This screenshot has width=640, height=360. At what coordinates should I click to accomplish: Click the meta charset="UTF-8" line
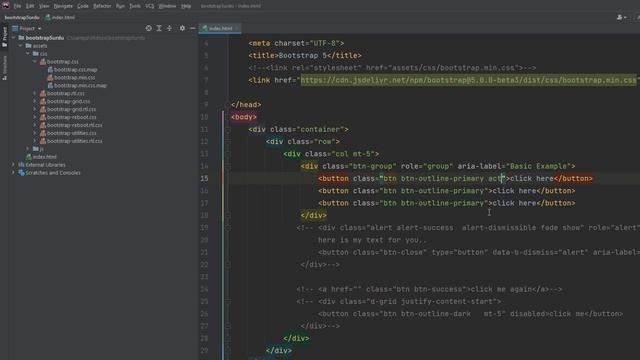296,43
